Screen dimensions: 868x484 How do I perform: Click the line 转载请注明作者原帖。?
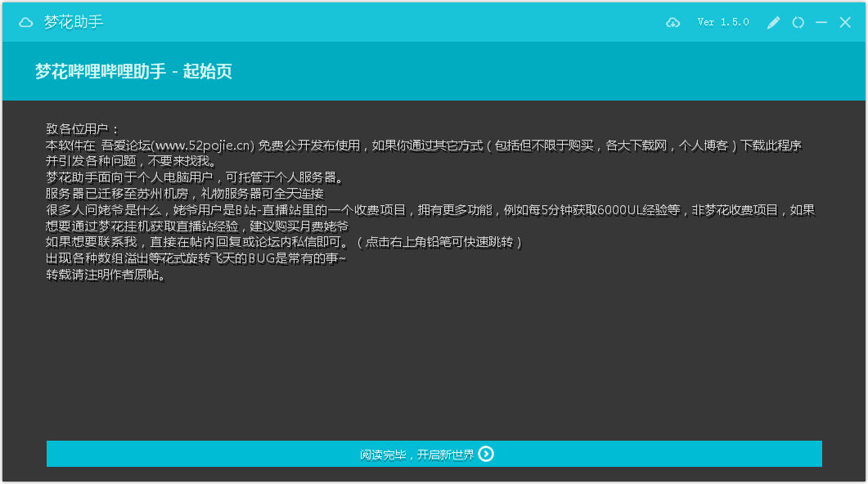tap(106, 275)
